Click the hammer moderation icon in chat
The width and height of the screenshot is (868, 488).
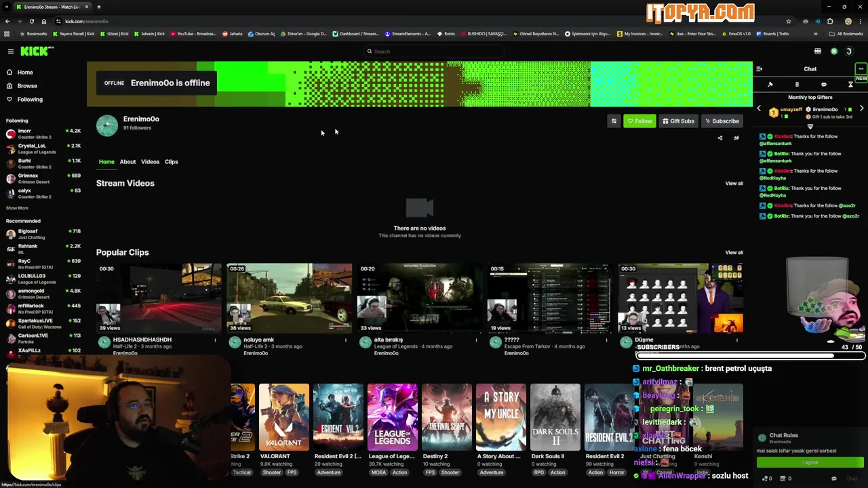770,85
